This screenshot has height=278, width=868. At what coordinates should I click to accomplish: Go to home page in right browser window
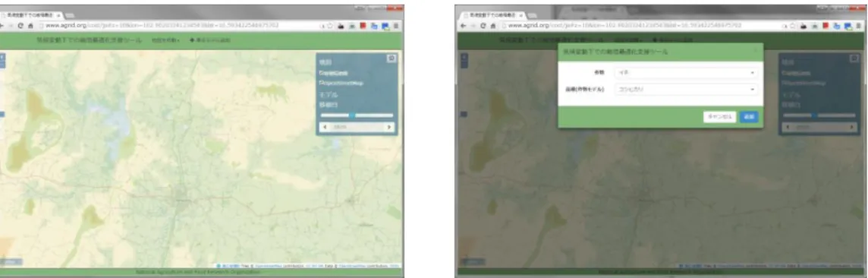[493, 26]
